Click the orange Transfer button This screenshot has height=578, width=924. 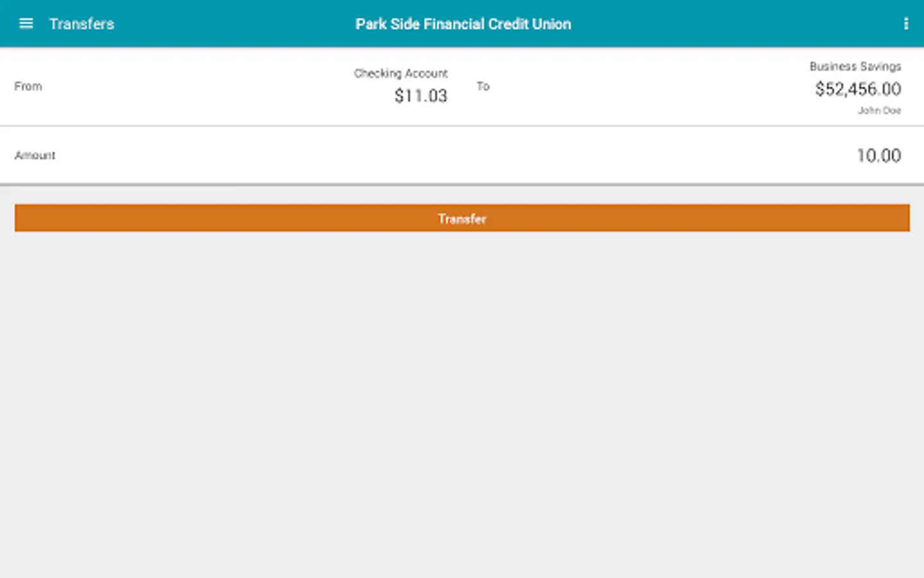coord(462,218)
